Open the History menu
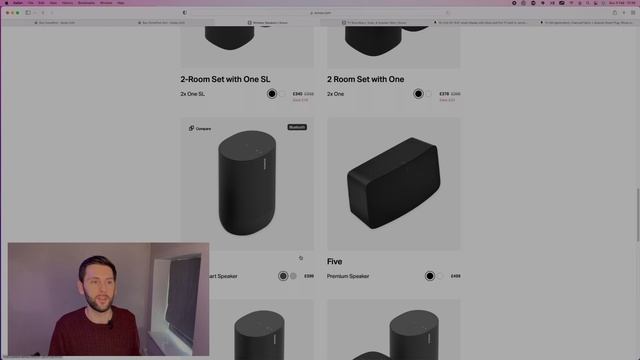This screenshot has height=360, width=640. pos(67,3)
